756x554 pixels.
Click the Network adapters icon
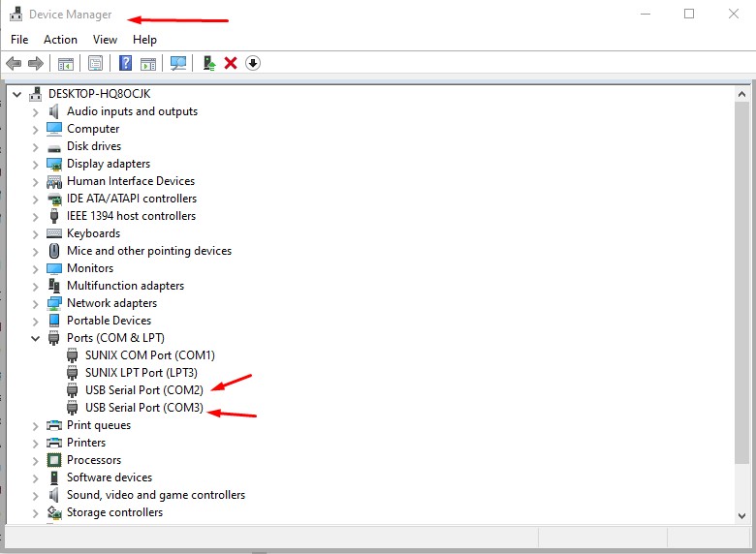[54, 303]
